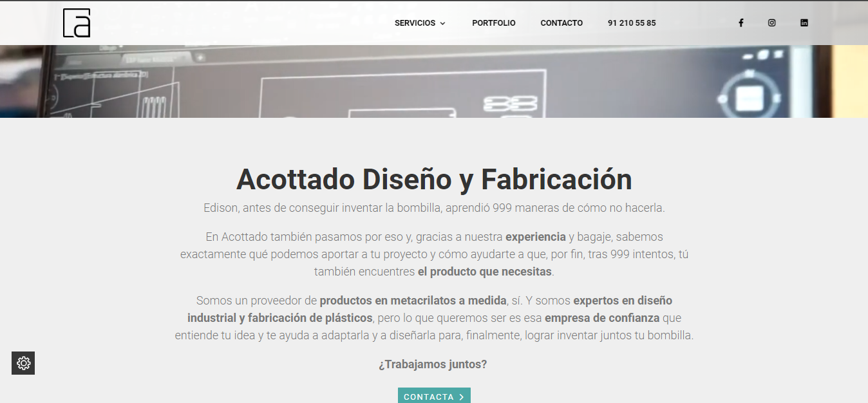Select the heading Acottado Diseño y Fabricación
The width and height of the screenshot is (868, 403).
tap(434, 179)
